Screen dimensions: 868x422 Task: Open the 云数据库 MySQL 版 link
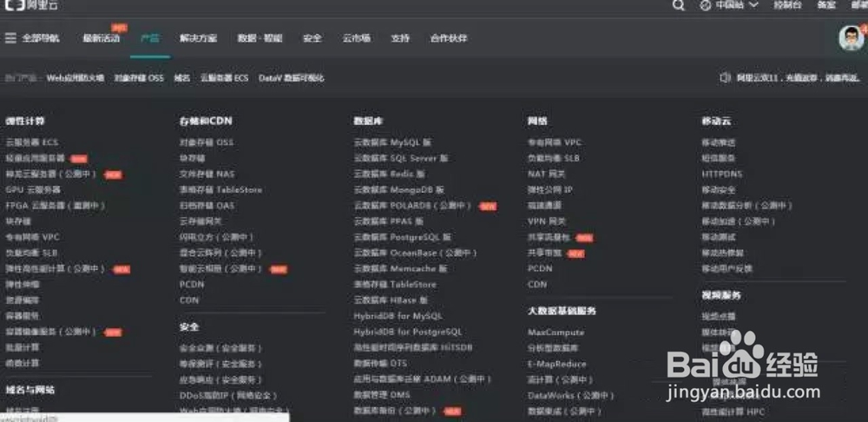[x=392, y=142]
